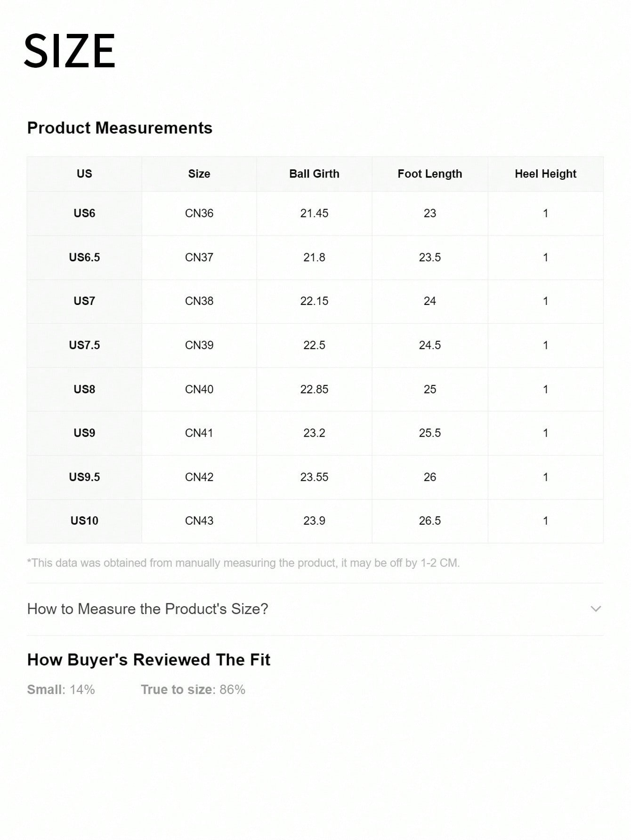Select the US7 size row
Screen dimensions: 631x840
[84, 301]
